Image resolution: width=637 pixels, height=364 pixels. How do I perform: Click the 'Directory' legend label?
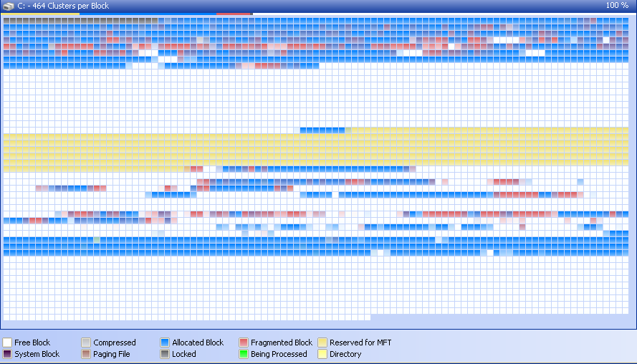pyautogui.click(x=345, y=354)
